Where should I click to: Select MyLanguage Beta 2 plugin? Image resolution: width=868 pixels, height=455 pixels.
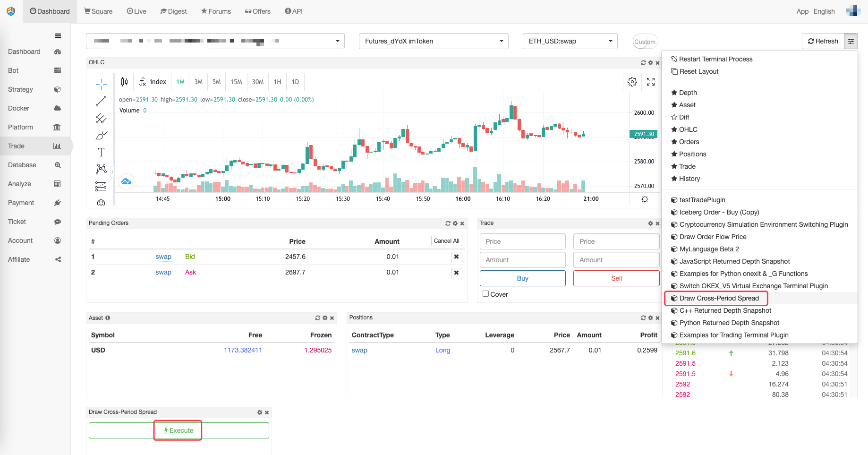(x=705, y=249)
